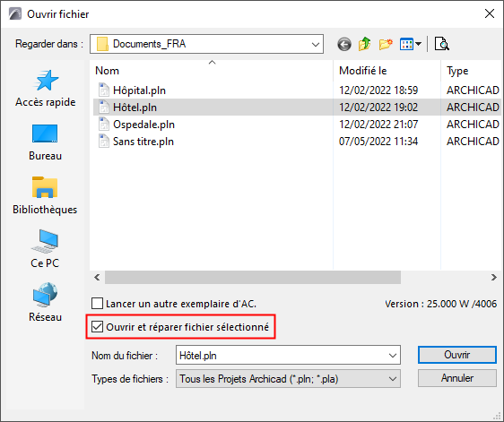Image resolution: width=504 pixels, height=422 pixels.
Task: Click the horizontal scrollbar thumb
Action: [x=253, y=277]
